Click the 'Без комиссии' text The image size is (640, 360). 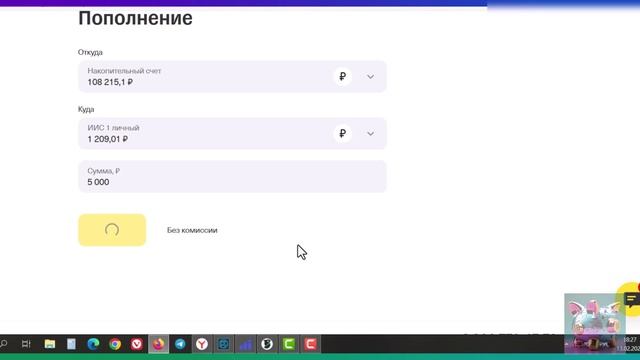pos(192,230)
